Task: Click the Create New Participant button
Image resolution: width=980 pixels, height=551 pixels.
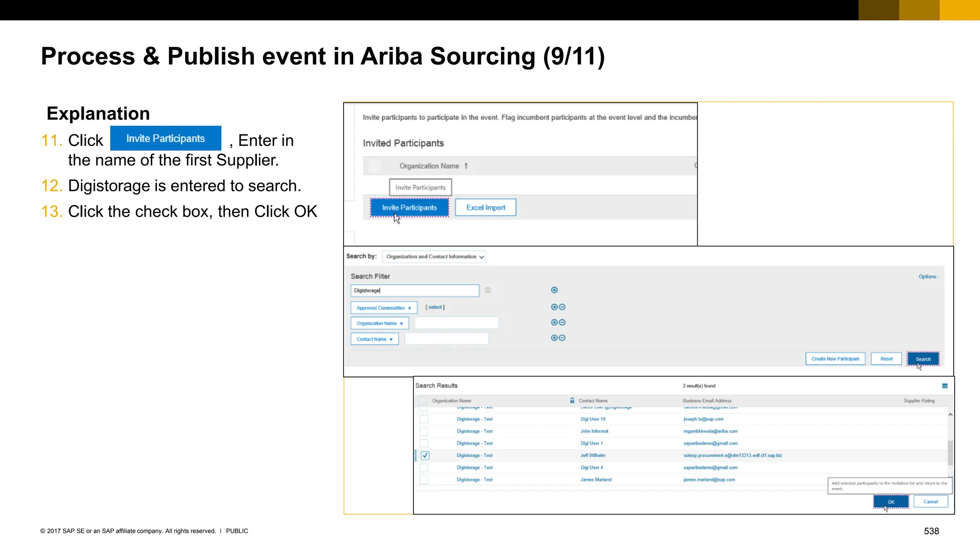Action: [x=835, y=359]
